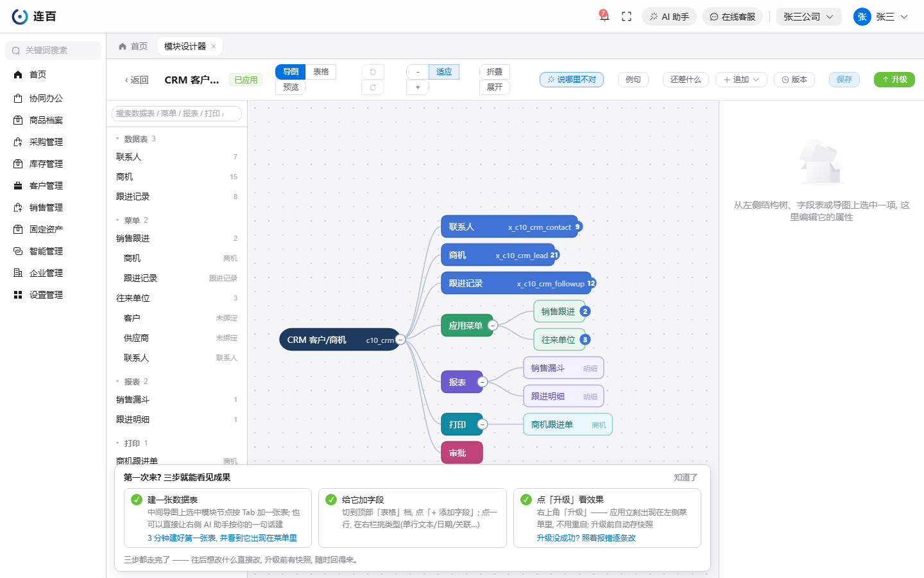Open the 追加 dropdown
The width and height of the screenshot is (924, 578).
coord(741,80)
